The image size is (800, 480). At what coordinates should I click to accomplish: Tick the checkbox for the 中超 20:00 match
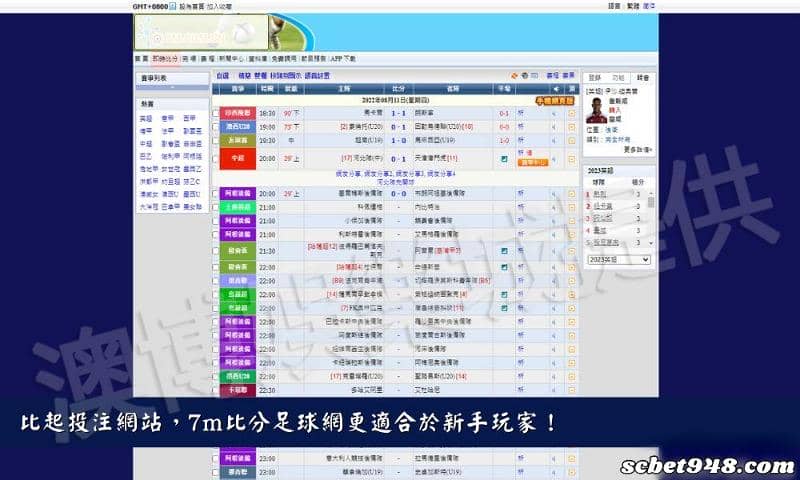pyautogui.click(x=215, y=159)
